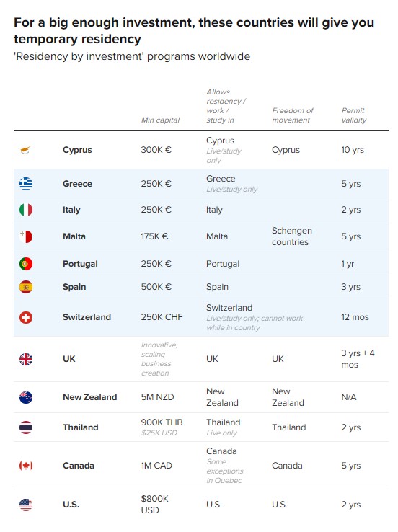Viewport: 398px width, 532px height.
Task: Click the Cyprus flag icon
Action: click(26, 150)
